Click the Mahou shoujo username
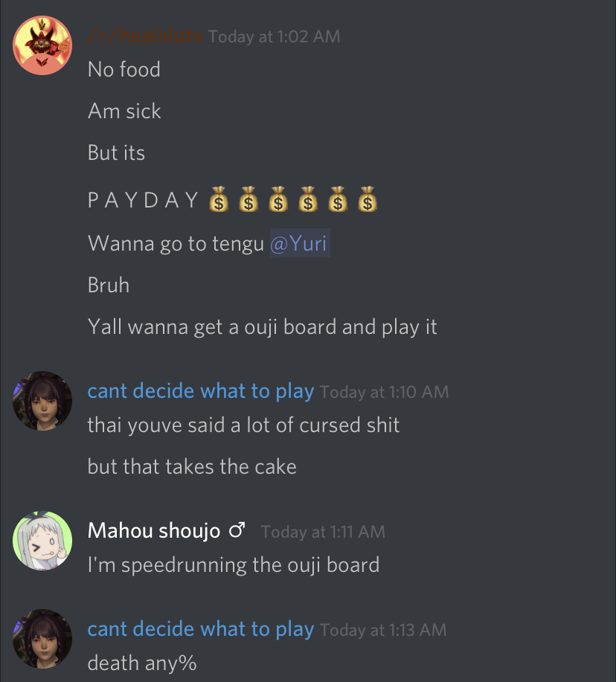 pos(154,530)
